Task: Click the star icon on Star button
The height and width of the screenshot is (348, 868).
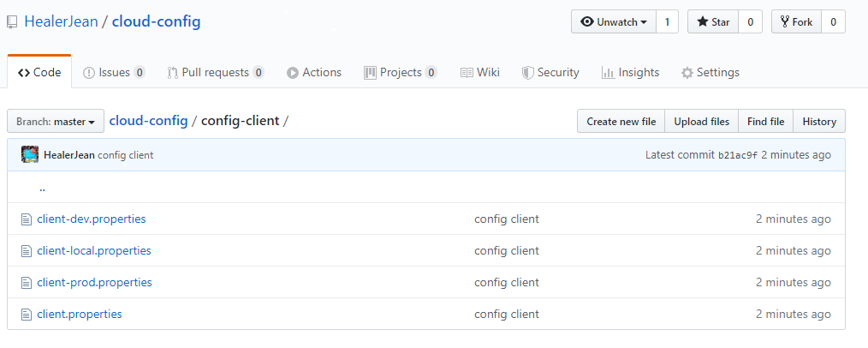Action: (703, 21)
